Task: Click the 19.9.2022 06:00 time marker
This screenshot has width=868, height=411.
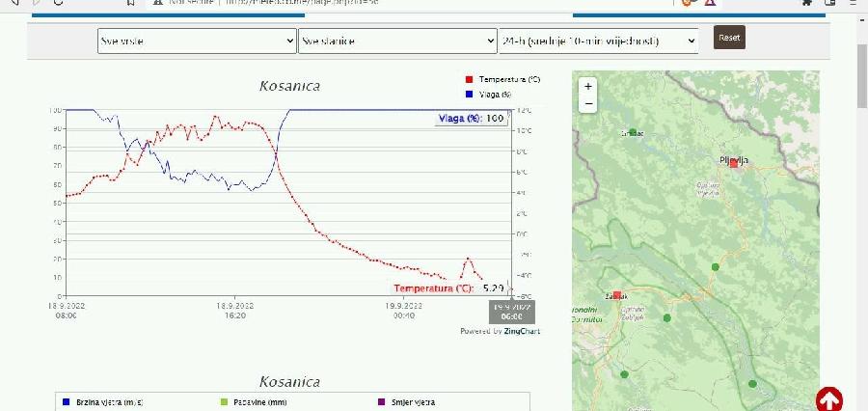Action: pos(511,312)
